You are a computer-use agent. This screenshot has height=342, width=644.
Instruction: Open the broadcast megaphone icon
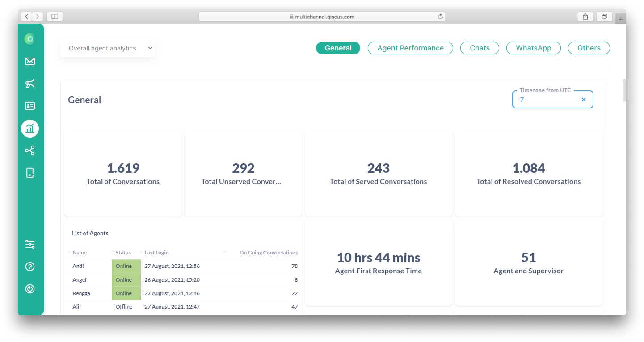30,83
